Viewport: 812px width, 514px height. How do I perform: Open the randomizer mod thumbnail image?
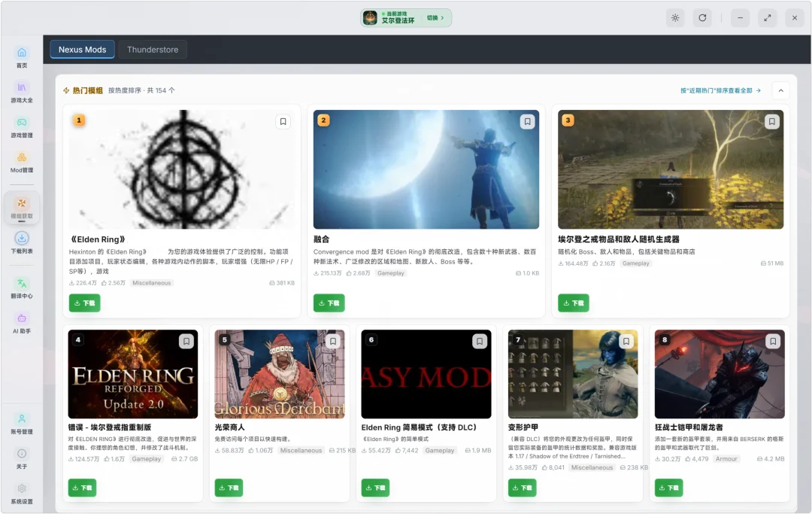671,169
